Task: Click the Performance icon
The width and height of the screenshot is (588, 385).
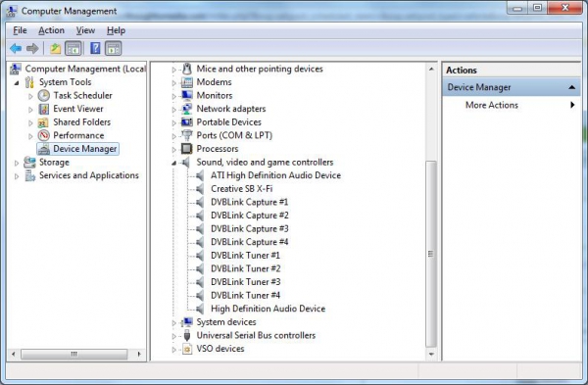Action: tap(44, 135)
